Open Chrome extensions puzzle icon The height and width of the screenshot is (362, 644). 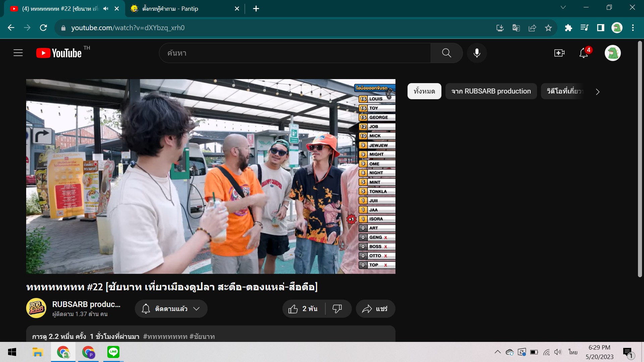[x=568, y=28]
